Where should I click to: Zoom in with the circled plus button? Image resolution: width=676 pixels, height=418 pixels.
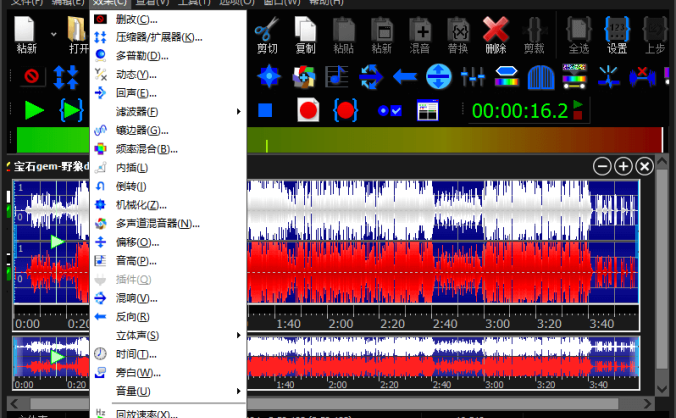coord(623,166)
